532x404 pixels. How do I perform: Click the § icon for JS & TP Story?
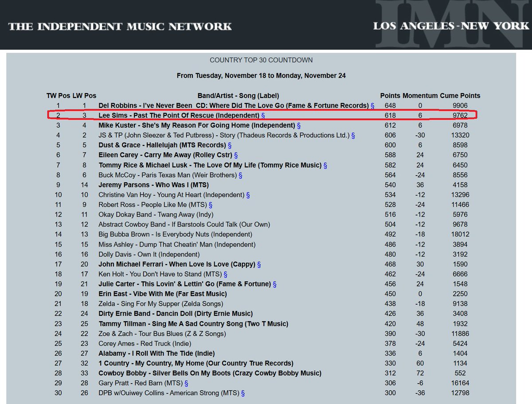(x=353, y=135)
